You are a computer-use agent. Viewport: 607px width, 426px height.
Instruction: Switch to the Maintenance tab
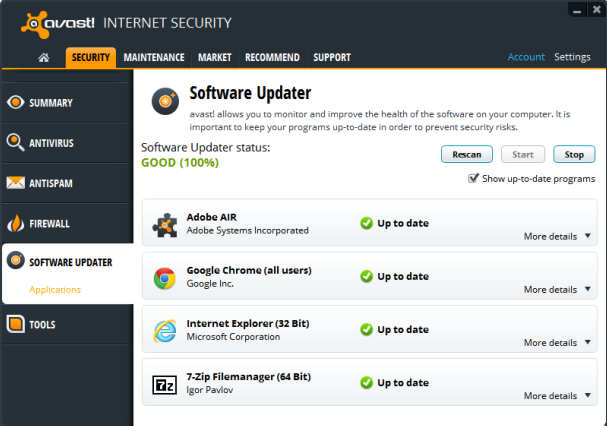(153, 58)
